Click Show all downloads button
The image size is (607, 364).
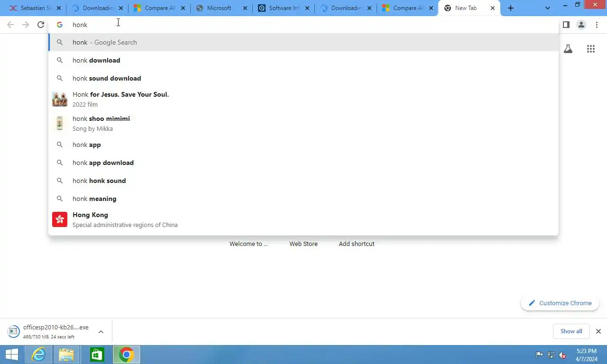(x=571, y=331)
